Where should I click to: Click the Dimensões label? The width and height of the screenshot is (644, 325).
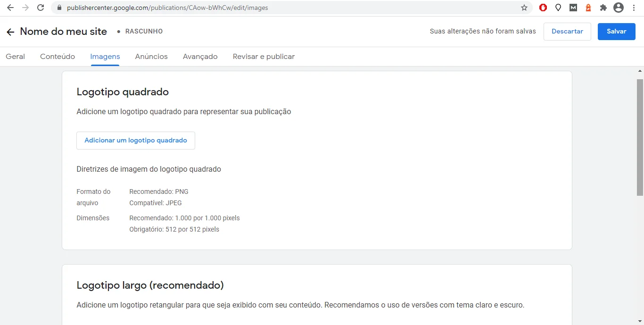point(93,218)
